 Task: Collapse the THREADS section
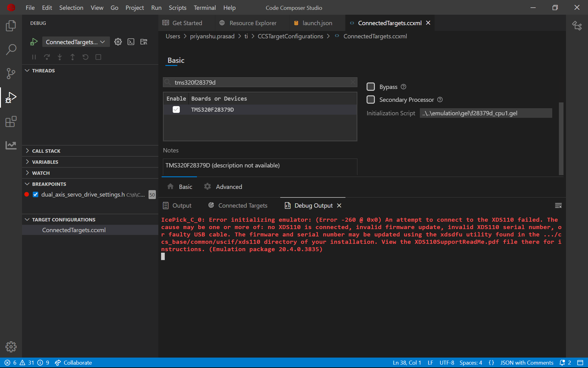(x=90, y=71)
